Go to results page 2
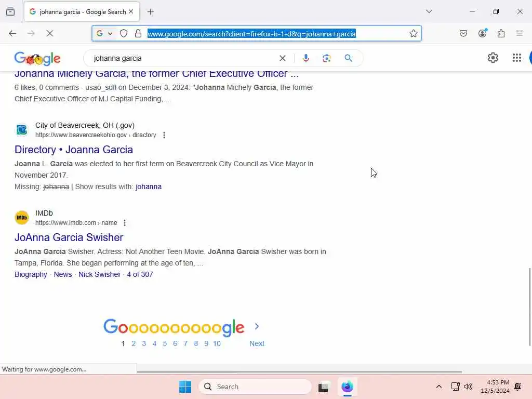Viewport: 532px width, 399px height. pyautogui.click(x=134, y=344)
